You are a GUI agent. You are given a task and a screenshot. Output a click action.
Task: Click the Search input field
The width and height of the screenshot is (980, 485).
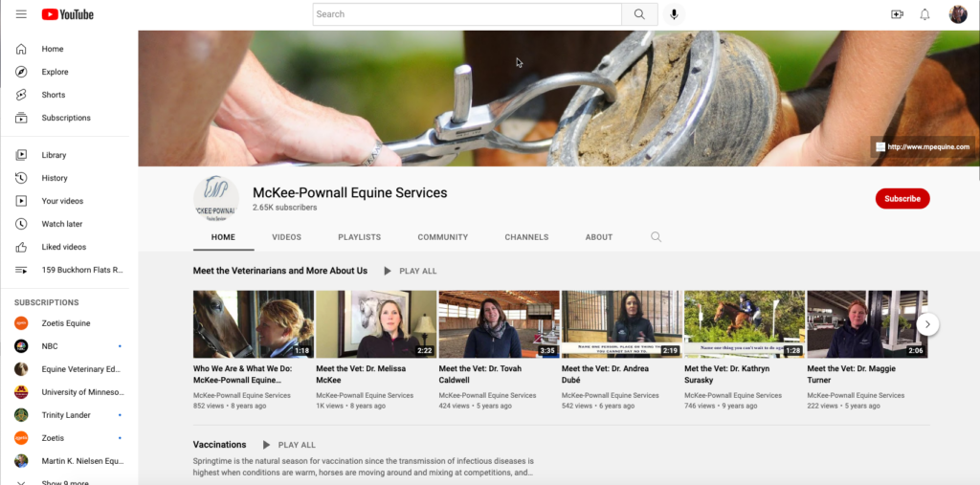(467, 14)
